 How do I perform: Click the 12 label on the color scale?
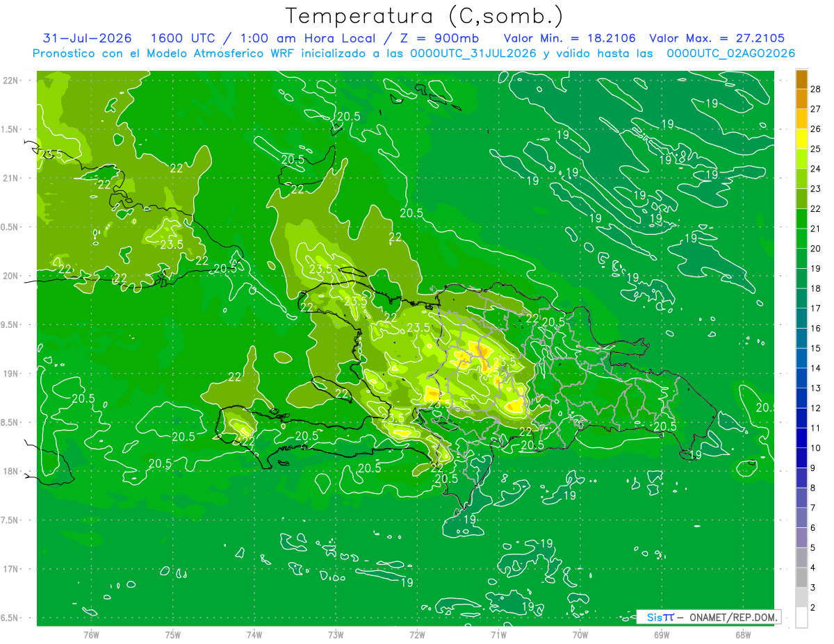[x=816, y=408]
